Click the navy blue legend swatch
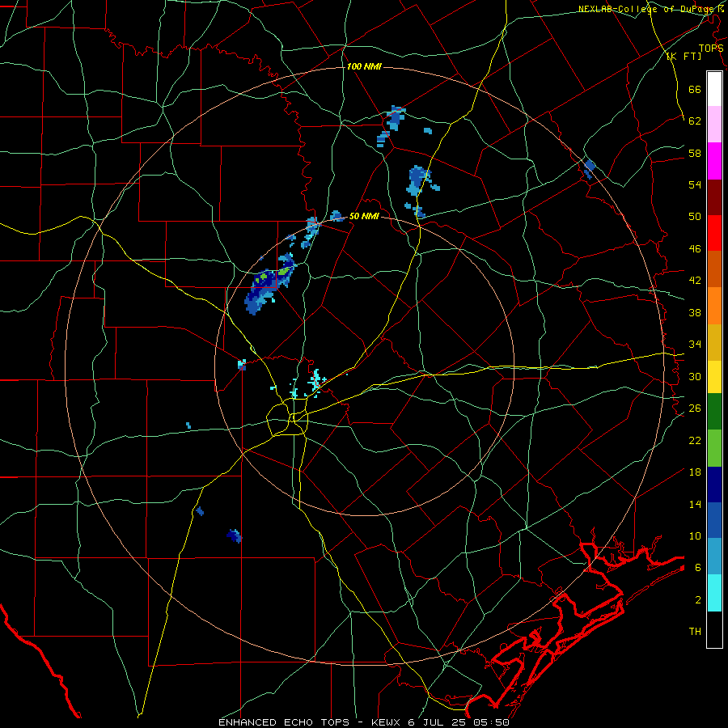The image size is (728, 728). (714, 485)
